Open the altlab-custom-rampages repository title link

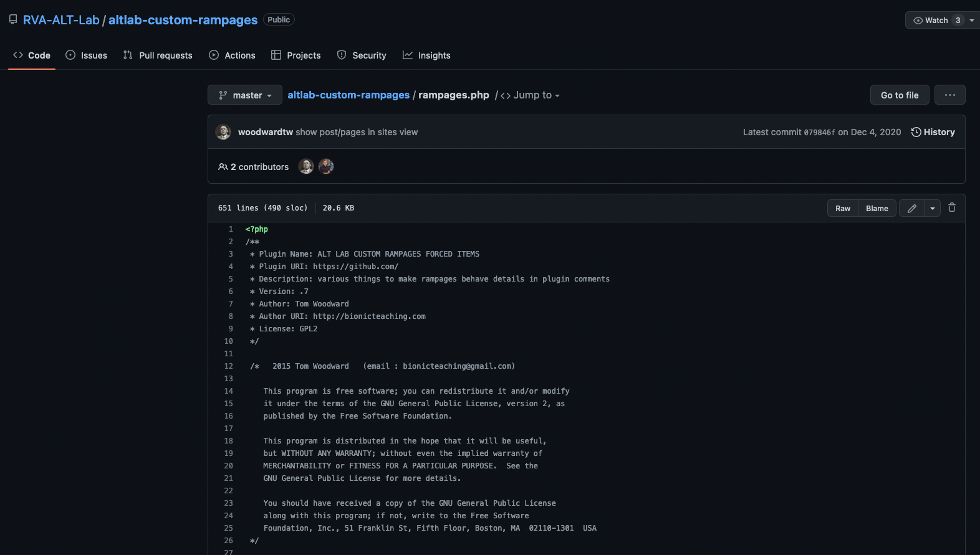[x=183, y=20]
